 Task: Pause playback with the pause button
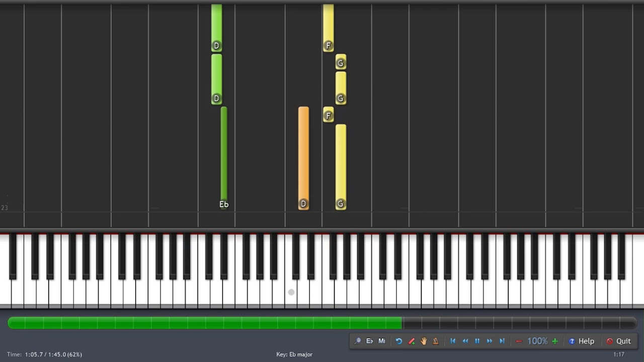(x=477, y=341)
